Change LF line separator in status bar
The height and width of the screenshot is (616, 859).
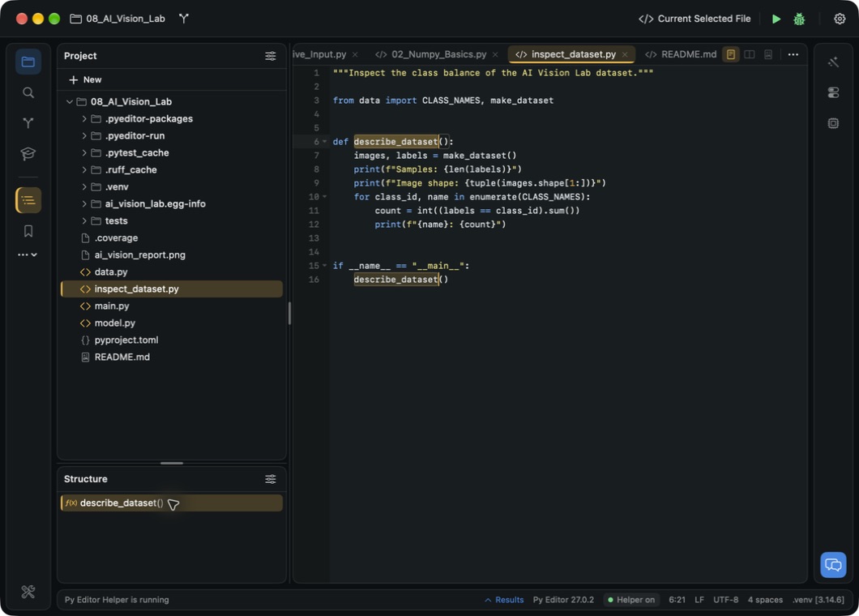[x=699, y=600]
